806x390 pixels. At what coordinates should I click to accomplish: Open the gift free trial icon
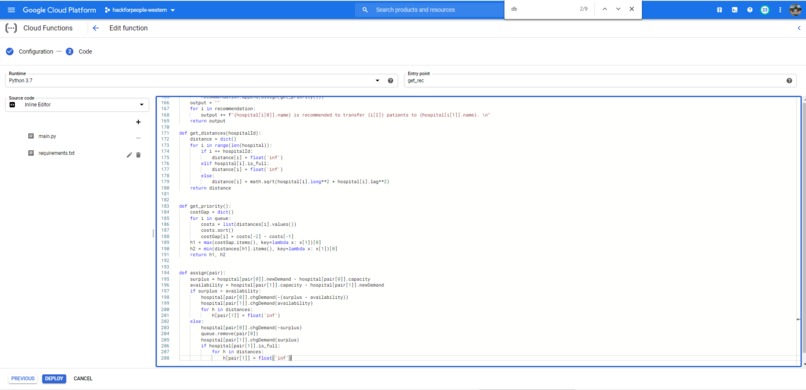719,10
